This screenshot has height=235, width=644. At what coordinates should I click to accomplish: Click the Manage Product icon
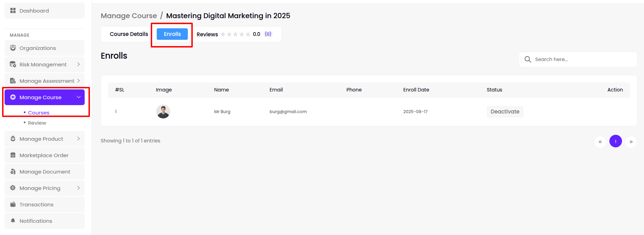[13, 139]
